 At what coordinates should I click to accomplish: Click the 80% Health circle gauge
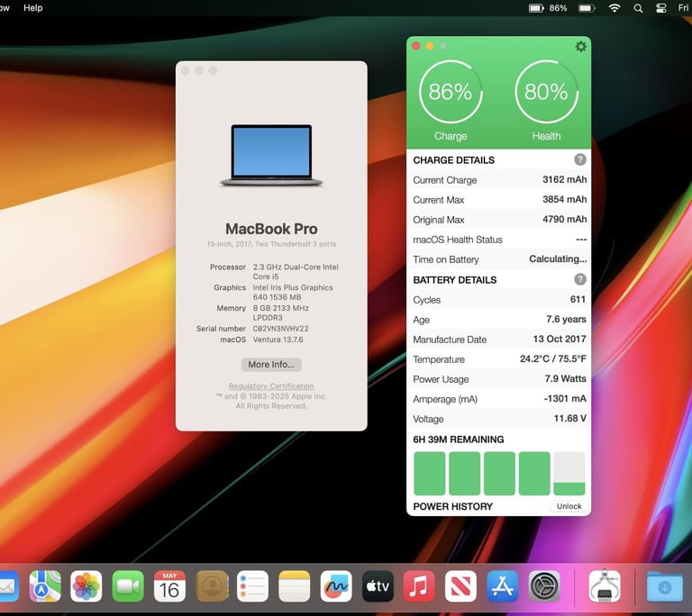pyautogui.click(x=546, y=92)
